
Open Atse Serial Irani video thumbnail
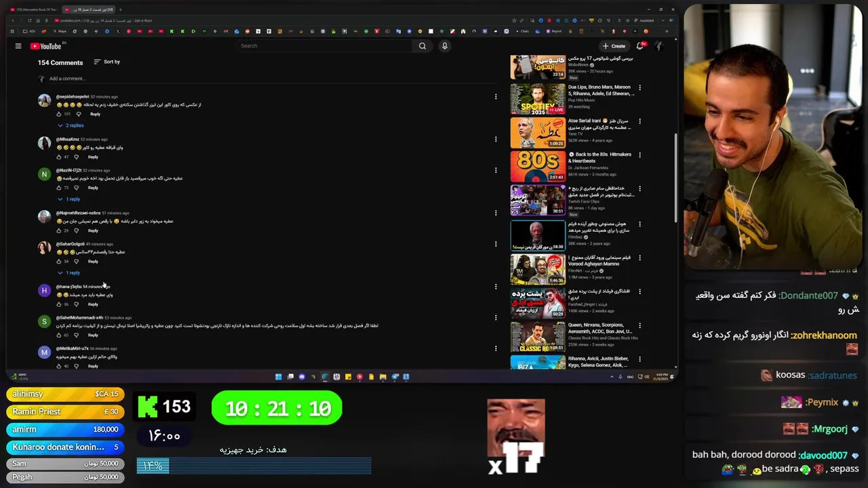[538, 132]
